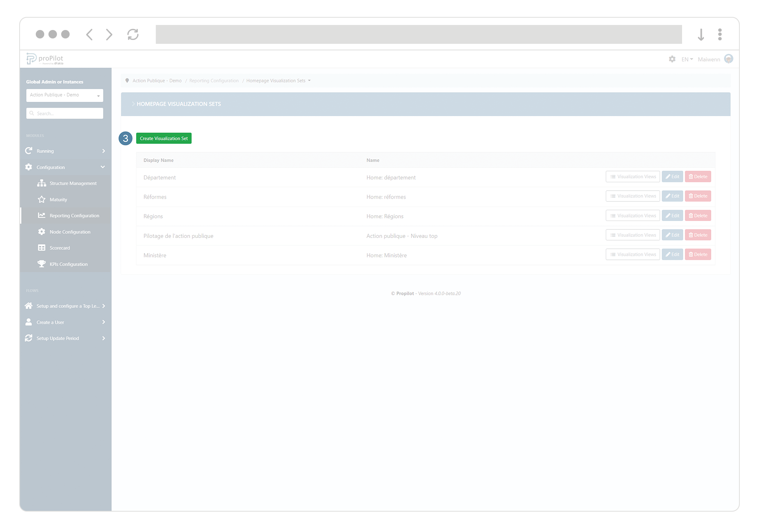Click the download arrow in browser toolbar
The image size is (759, 532).
(x=701, y=34)
